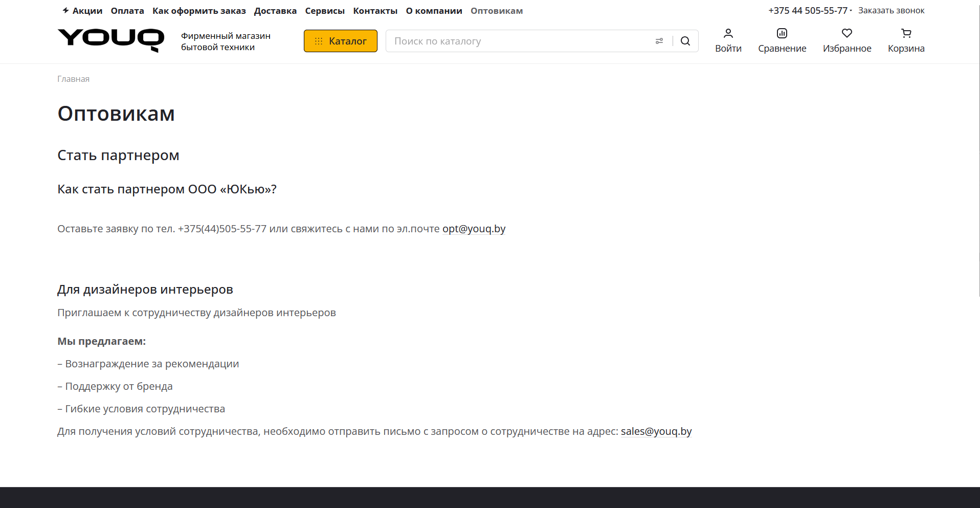The height and width of the screenshot is (508, 980).
Task: Click the lightning icon next to Акции
Action: point(64,10)
